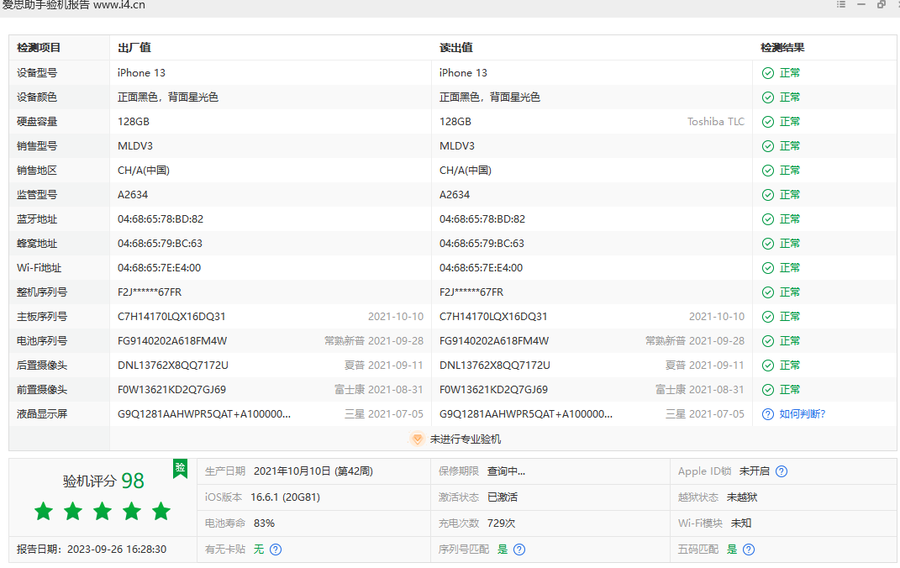900x568 pixels.
Task: Click the green 验 badge ribbon
Action: coord(180,468)
